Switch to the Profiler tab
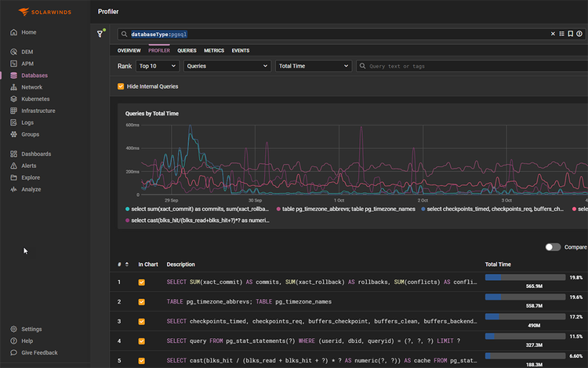The image size is (588, 368). coord(159,51)
